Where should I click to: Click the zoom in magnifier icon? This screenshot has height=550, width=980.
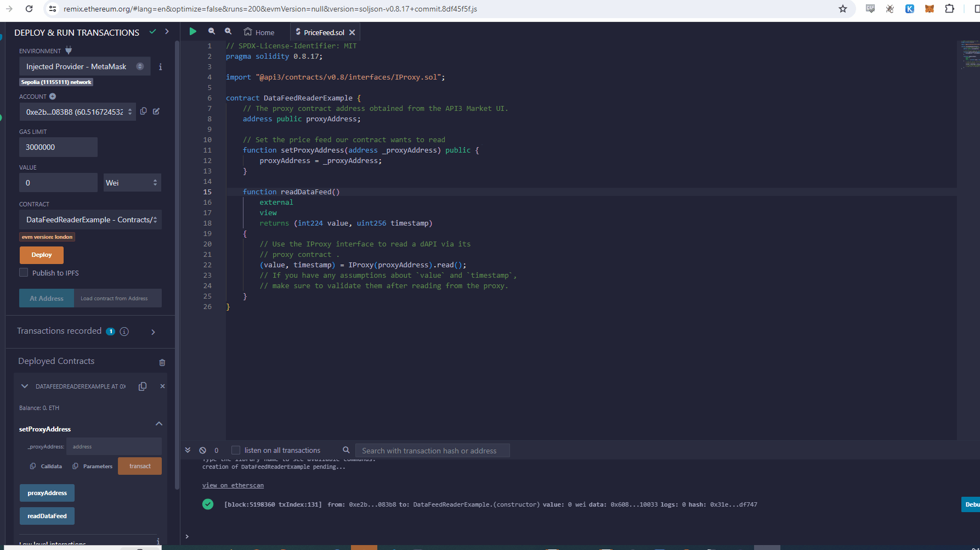pyautogui.click(x=228, y=32)
